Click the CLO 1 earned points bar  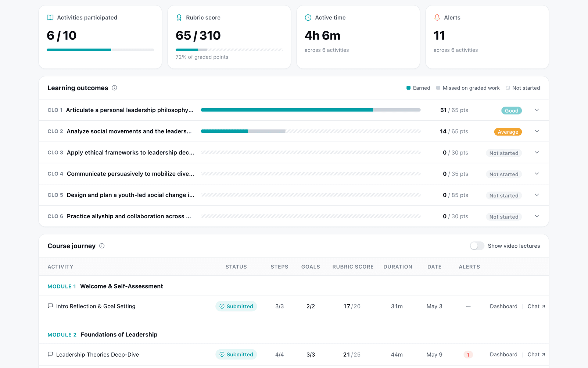tap(287, 110)
